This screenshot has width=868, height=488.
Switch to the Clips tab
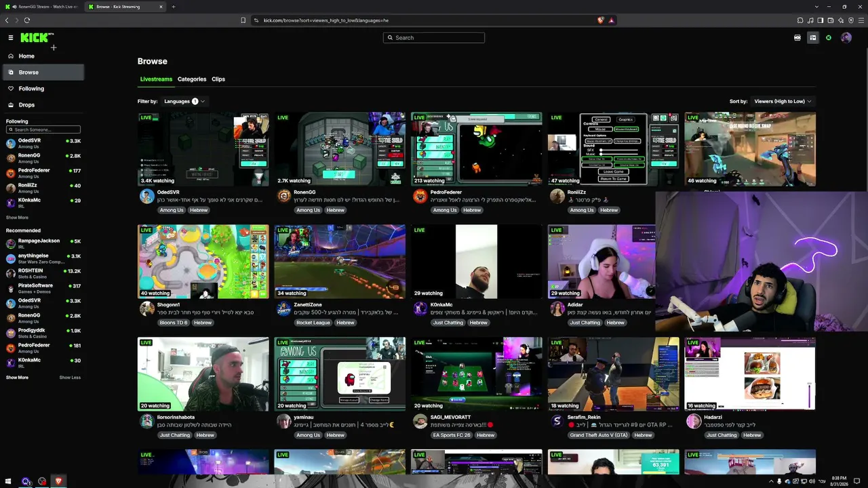click(218, 79)
